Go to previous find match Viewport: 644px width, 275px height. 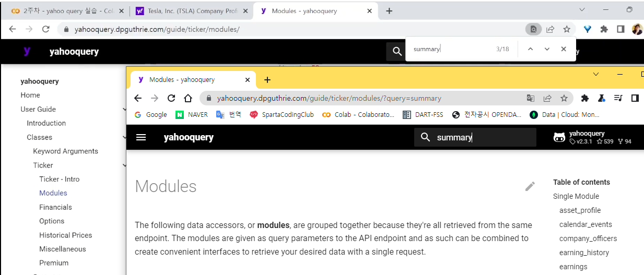530,49
